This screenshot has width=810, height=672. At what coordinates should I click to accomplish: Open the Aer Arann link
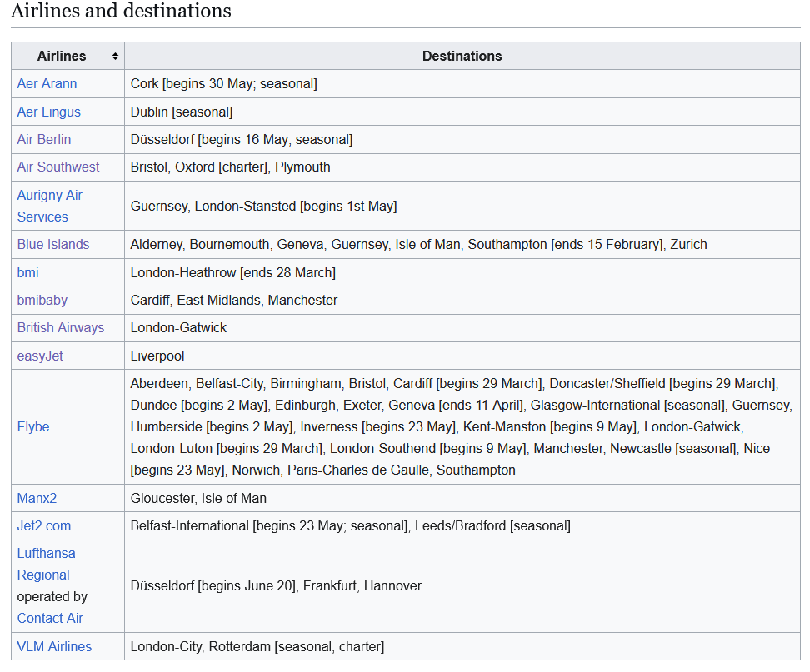[x=47, y=84]
